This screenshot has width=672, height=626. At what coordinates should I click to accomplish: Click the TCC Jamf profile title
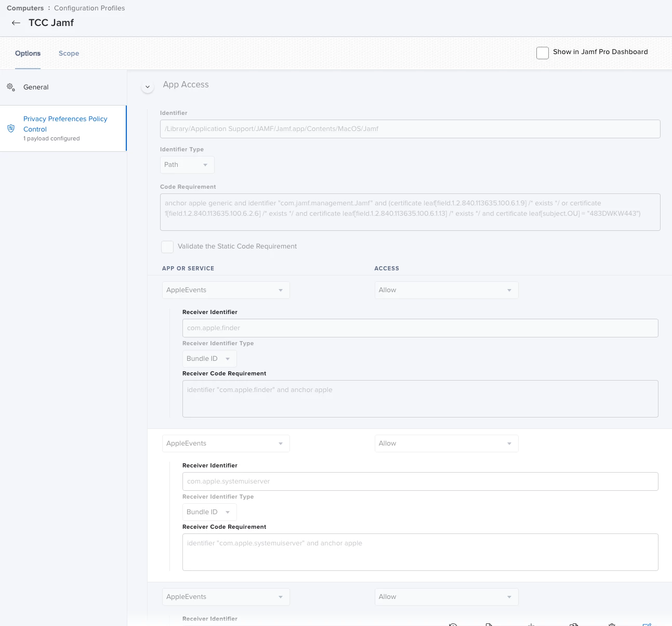click(51, 23)
